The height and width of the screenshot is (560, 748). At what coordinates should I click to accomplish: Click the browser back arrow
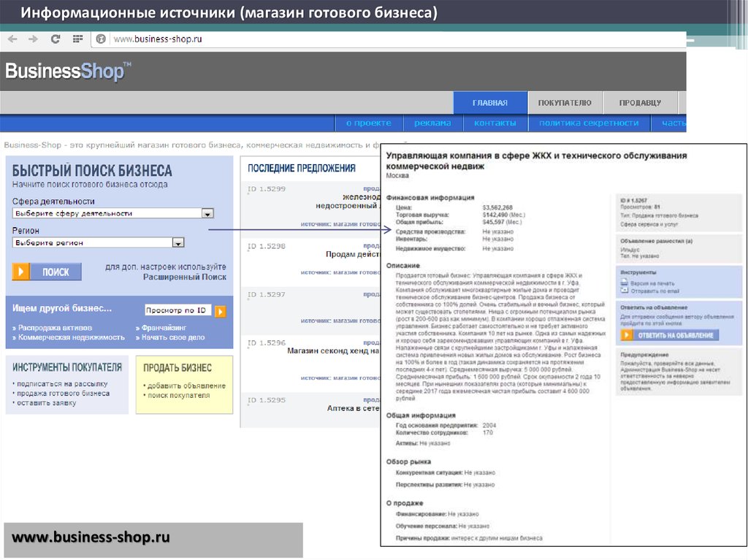12,39
